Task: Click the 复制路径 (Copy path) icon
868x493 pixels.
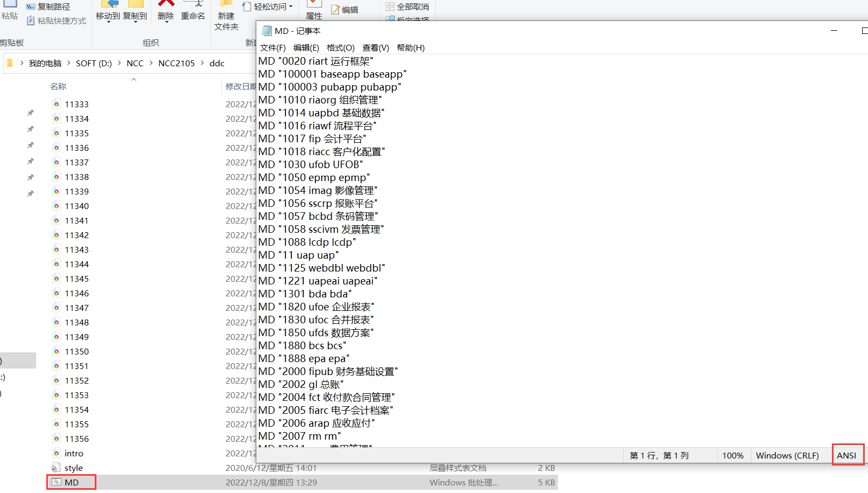Action: tap(48, 6)
